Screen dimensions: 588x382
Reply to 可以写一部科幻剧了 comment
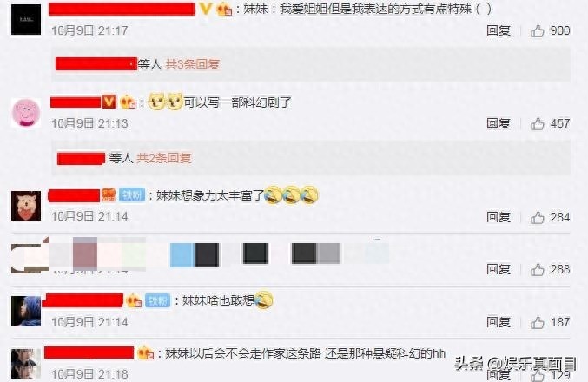tap(499, 123)
